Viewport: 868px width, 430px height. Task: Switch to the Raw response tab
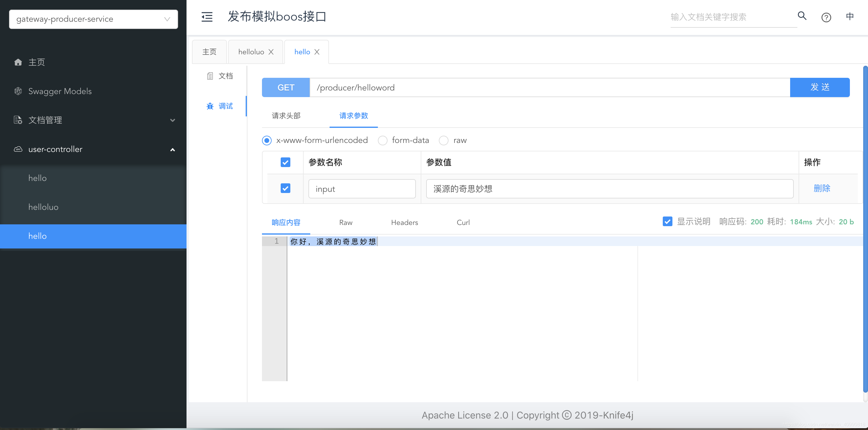pos(346,222)
